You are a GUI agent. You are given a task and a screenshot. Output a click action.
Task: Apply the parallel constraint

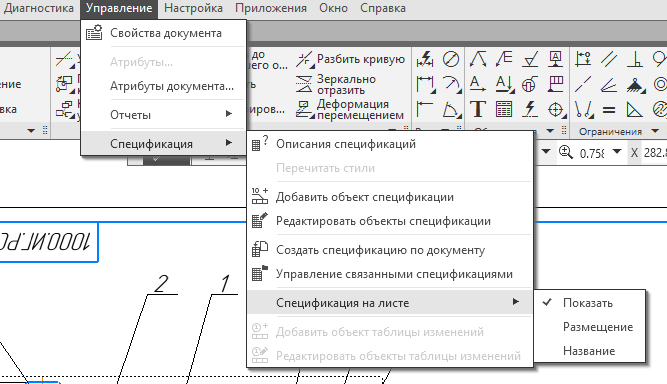(609, 60)
